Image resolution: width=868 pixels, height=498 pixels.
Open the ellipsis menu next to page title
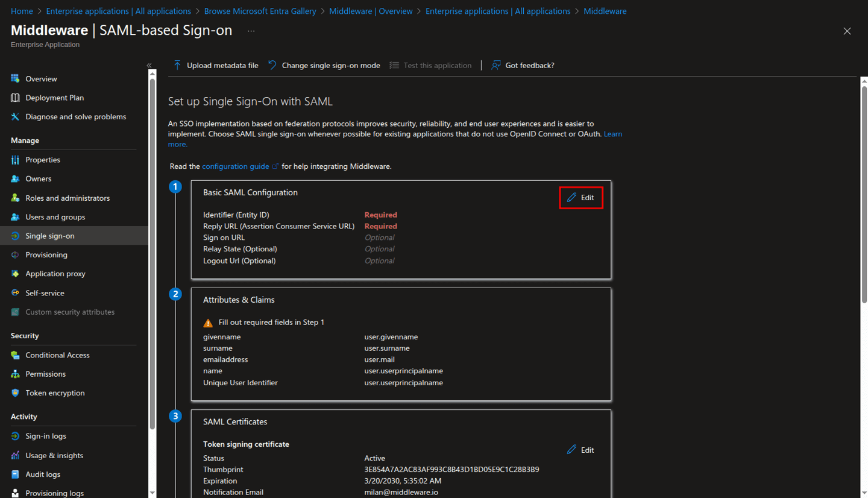[x=251, y=31]
